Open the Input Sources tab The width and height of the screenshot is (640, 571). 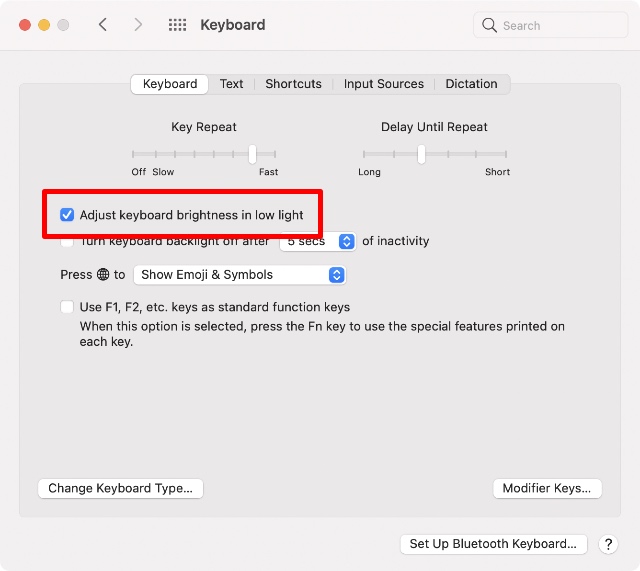(383, 84)
